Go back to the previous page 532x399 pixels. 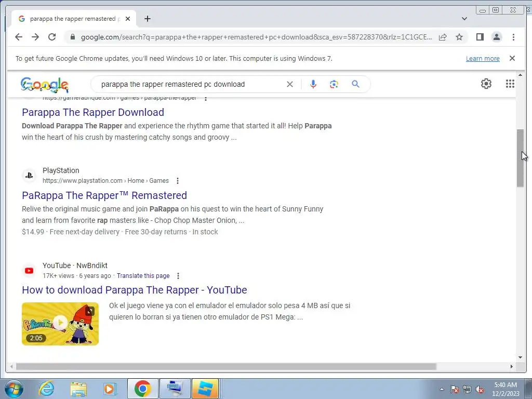pos(19,37)
